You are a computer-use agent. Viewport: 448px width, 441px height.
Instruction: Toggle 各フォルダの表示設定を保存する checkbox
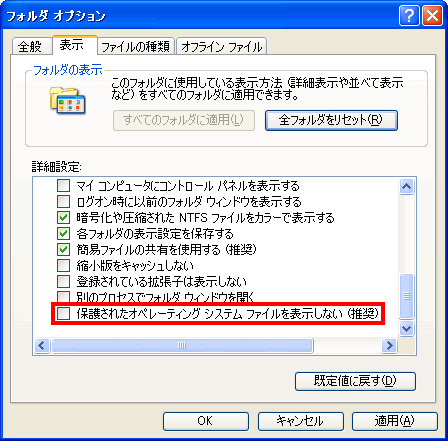click(63, 233)
